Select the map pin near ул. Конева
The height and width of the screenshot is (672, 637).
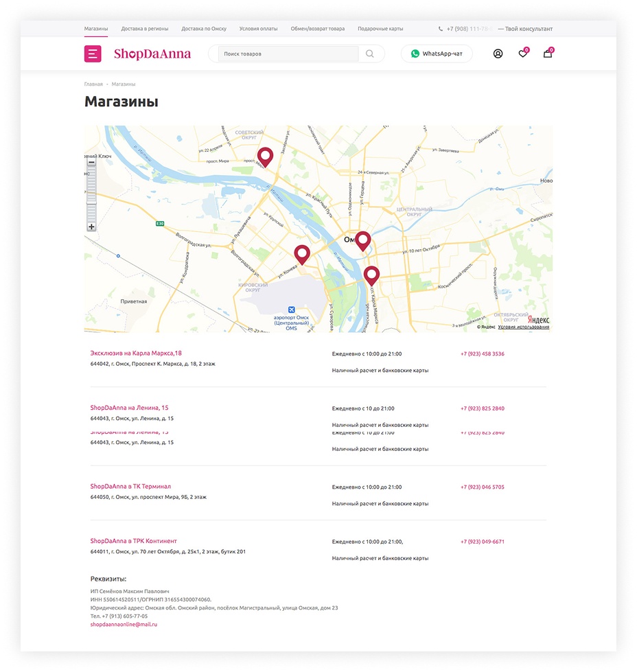coord(302,255)
